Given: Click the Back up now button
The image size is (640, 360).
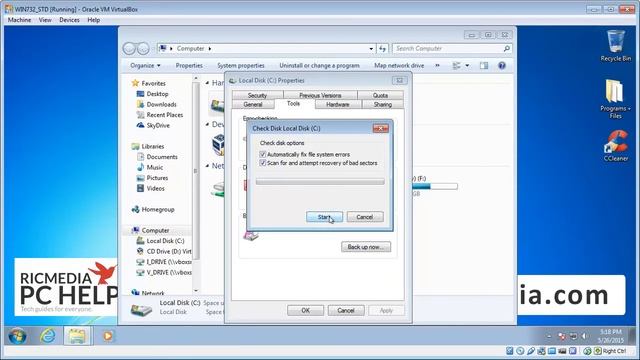Looking at the screenshot, I should point(366,247).
